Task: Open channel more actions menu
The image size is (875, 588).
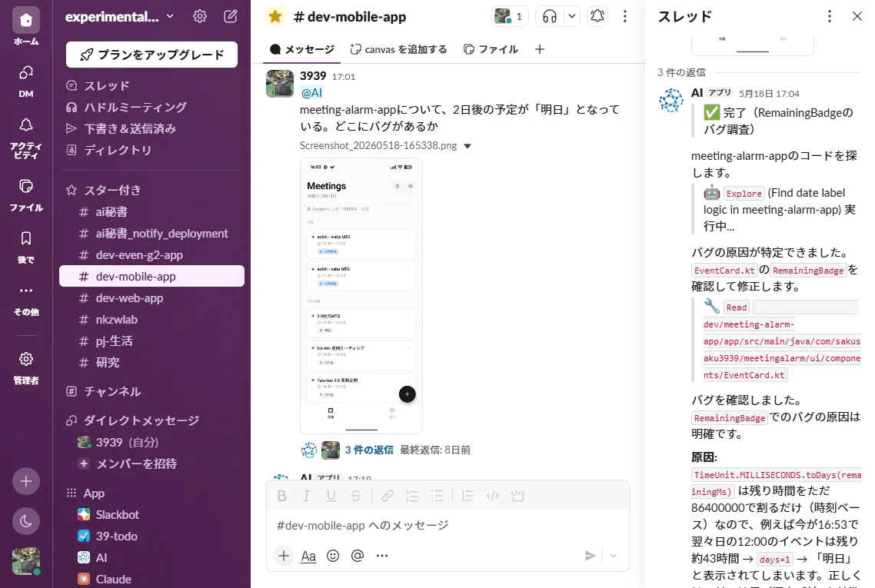Action: [x=625, y=17]
